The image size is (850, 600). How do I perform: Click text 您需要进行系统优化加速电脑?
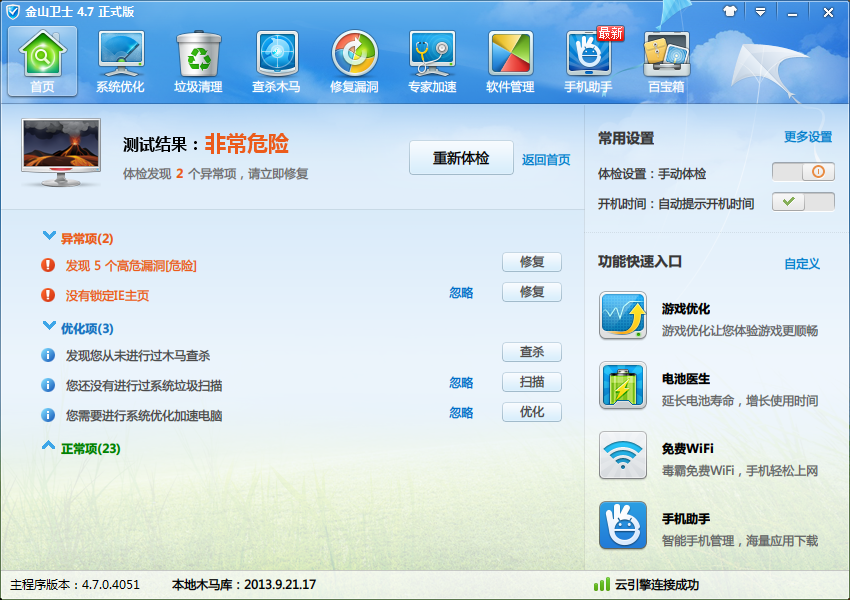coord(144,416)
